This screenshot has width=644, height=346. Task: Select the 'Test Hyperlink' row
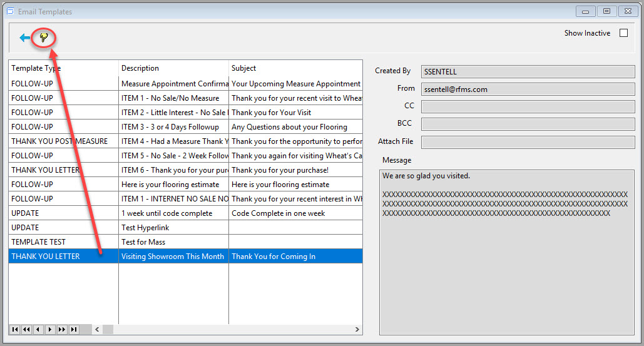pyautogui.click(x=186, y=227)
